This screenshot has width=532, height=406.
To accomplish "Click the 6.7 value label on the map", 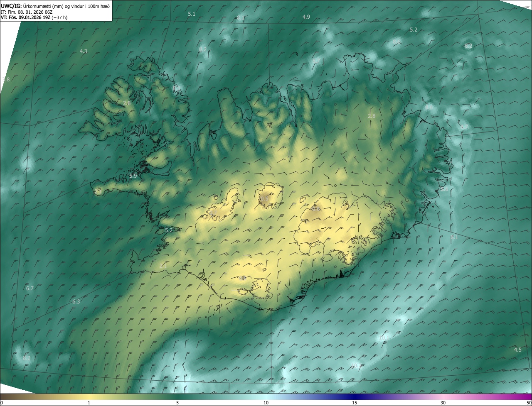I will pyautogui.click(x=30, y=288).
